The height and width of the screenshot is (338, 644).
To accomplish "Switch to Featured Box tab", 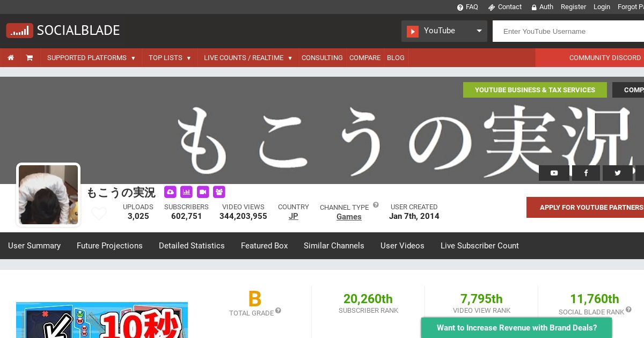I will (265, 246).
